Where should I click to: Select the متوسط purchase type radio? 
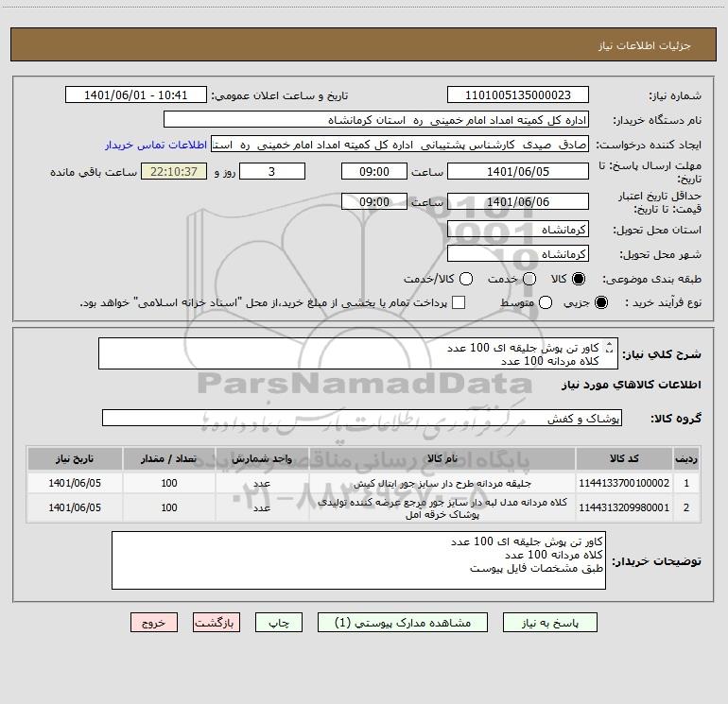546,302
